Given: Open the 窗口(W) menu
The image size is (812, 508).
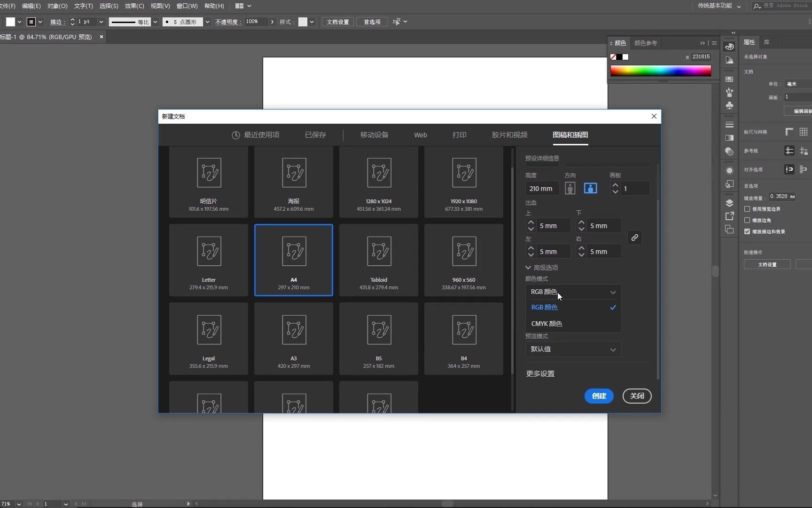Looking at the screenshot, I should pos(187,6).
